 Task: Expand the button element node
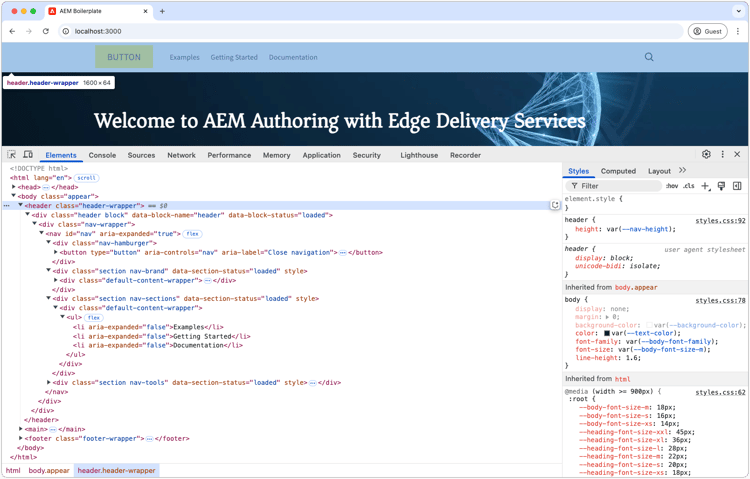[x=55, y=252]
